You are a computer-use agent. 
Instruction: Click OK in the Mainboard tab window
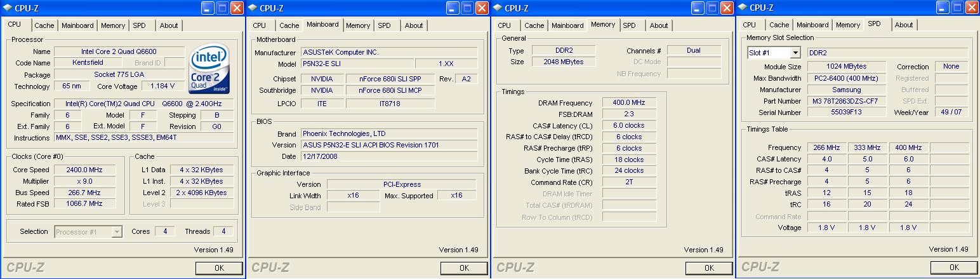464,268
